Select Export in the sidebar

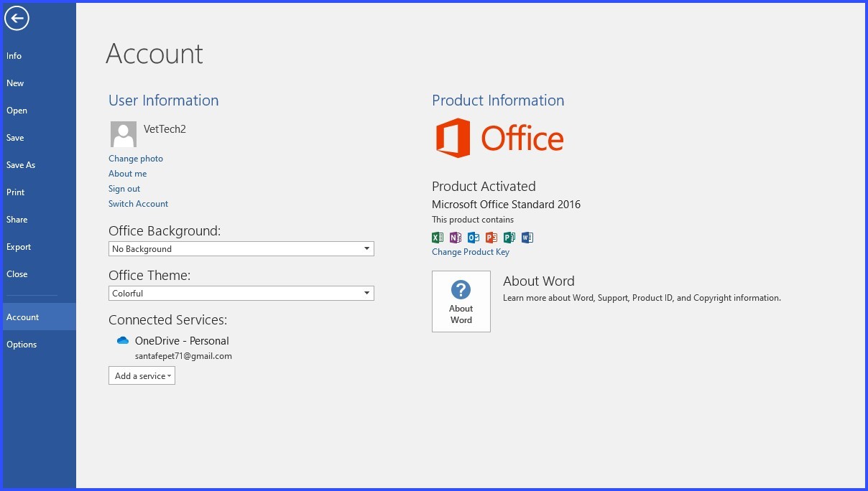pos(40,247)
